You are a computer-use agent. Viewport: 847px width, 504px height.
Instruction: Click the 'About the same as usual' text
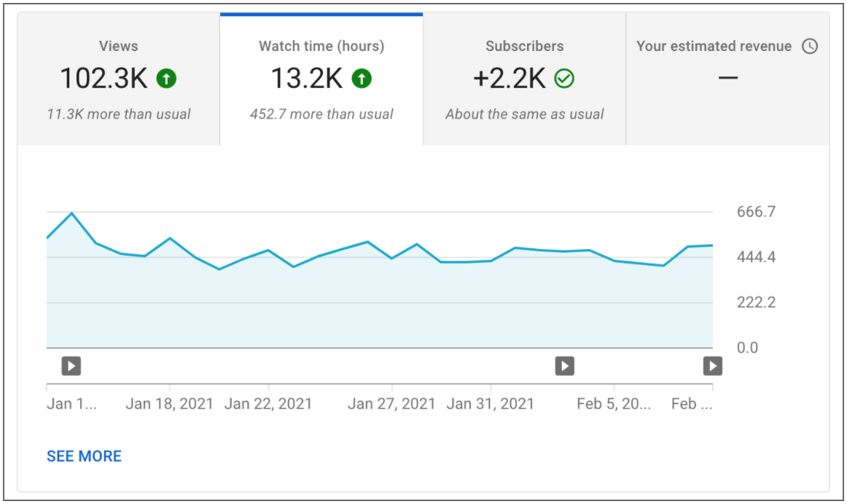pyautogui.click(x=525, y=114)
